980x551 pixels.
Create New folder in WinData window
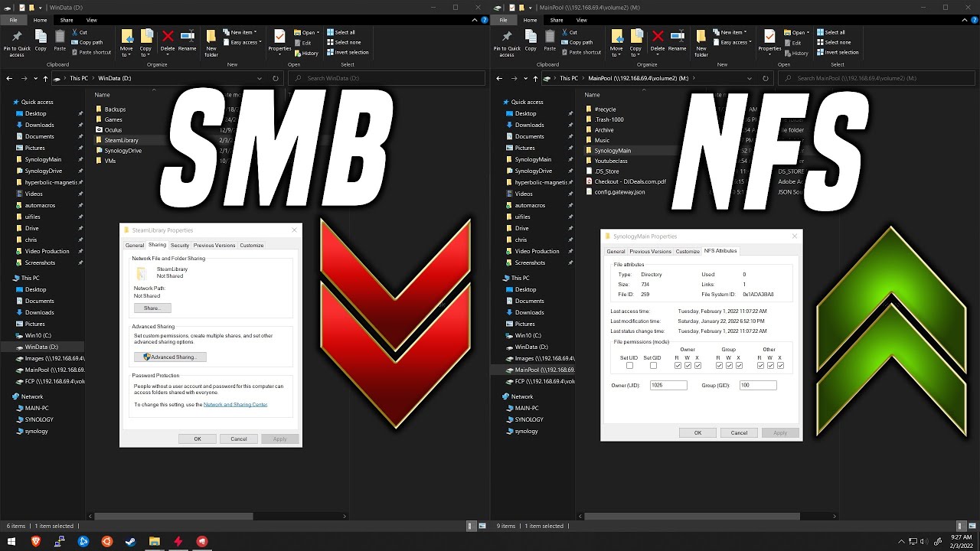click(x=211, y=43)
